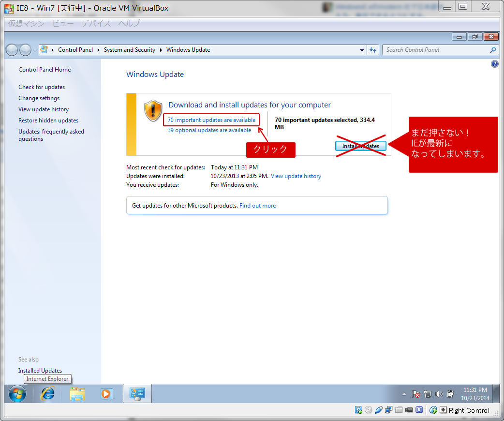The height and width of the screenshot is (421, 504).
Task: Open Updates frequently asked questions link
Action: click(x=51, y=135)
